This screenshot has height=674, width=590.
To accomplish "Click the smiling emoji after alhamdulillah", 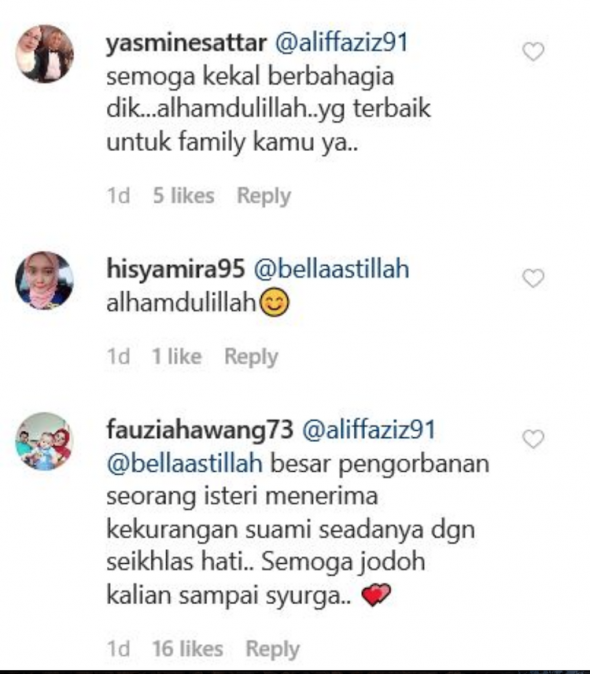I will (275, 302).
